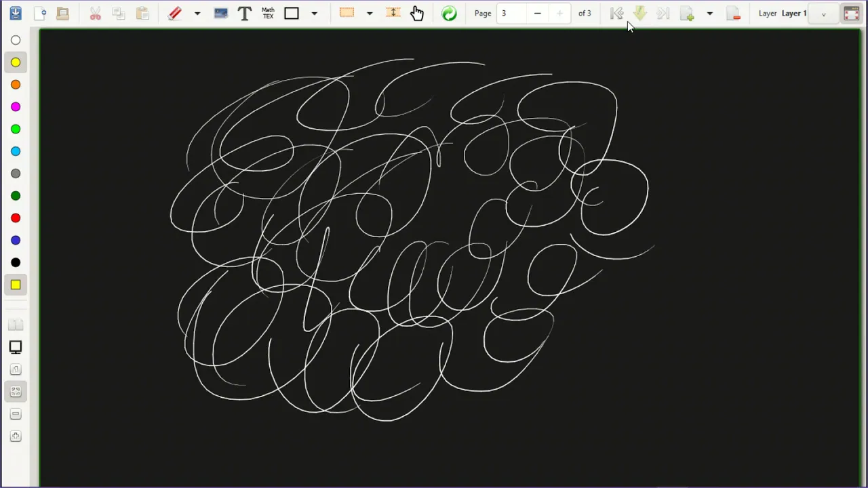Zoom out with sidebar minus icon

(x=16, y=414)
